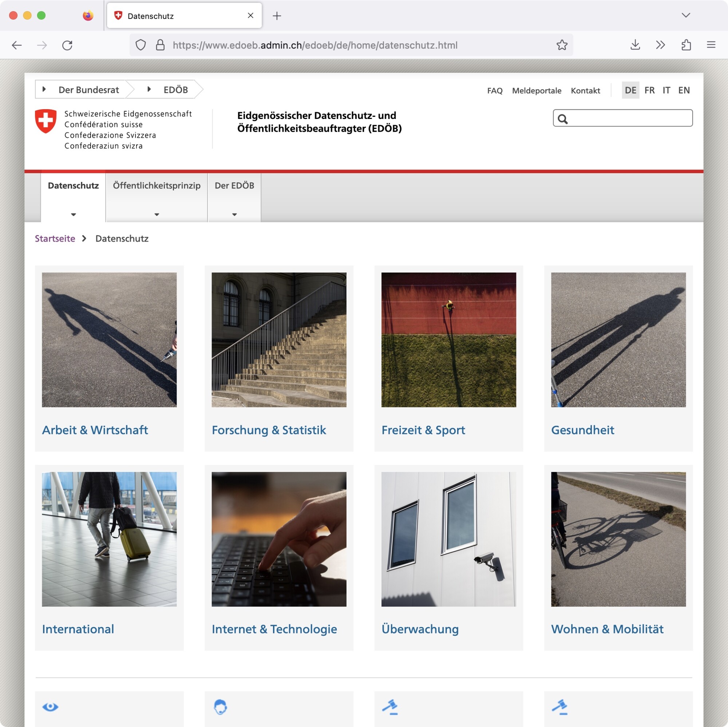Switch the page language to EN

coord(684,90)
